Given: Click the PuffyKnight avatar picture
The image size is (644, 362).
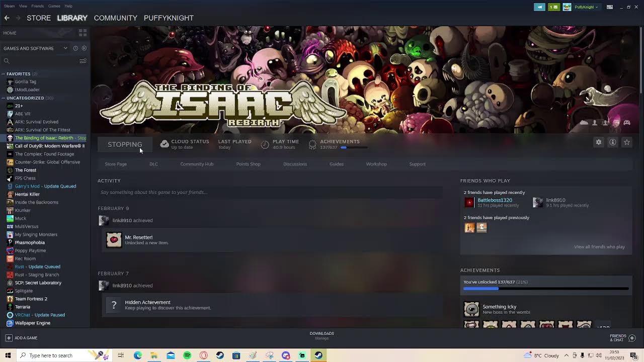Looking at the screenshot, I should coord(567,7).
